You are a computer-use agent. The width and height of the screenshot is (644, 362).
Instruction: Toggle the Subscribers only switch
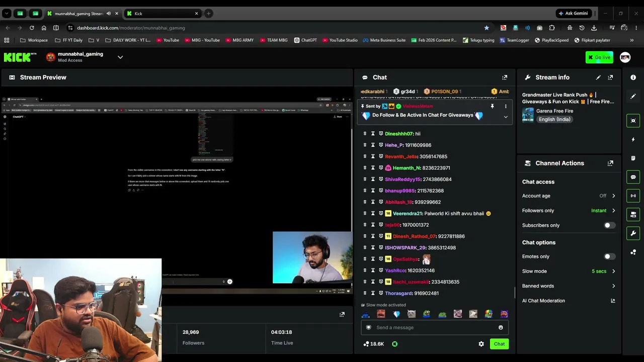[x=609, y=225]
